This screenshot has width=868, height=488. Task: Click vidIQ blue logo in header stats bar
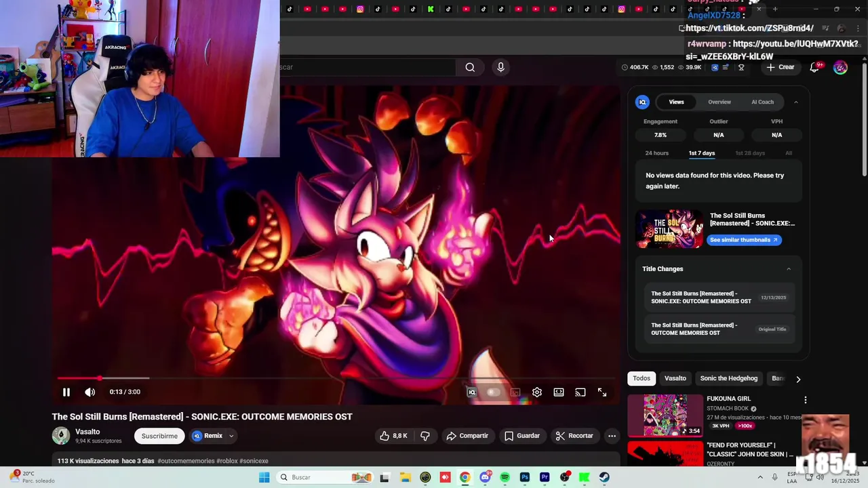[x=714, y=67]
